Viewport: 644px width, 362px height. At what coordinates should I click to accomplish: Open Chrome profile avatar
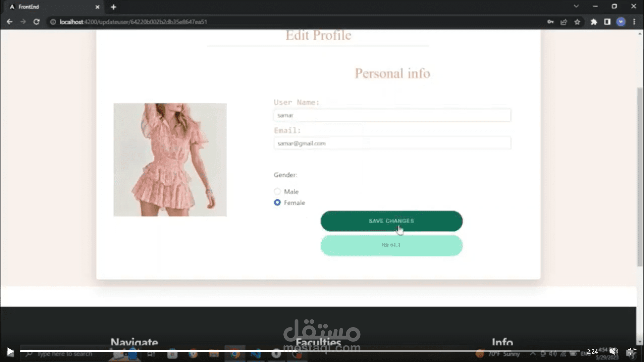click(x=621, y=22)
